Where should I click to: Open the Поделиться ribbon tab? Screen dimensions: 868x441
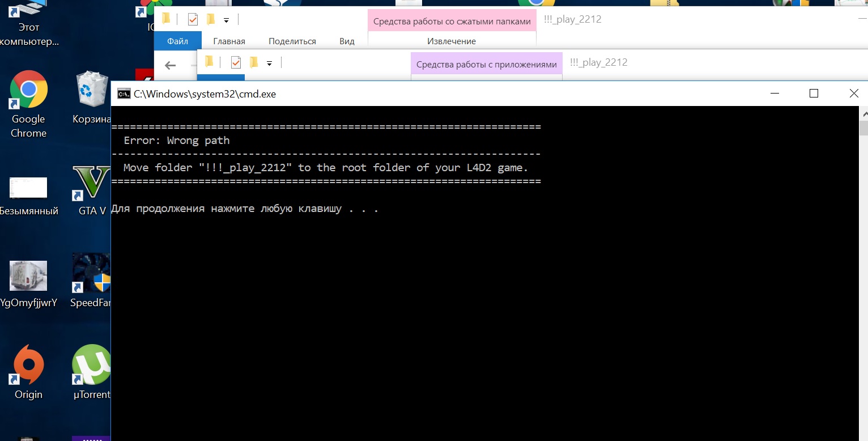(x=292, y=41)
